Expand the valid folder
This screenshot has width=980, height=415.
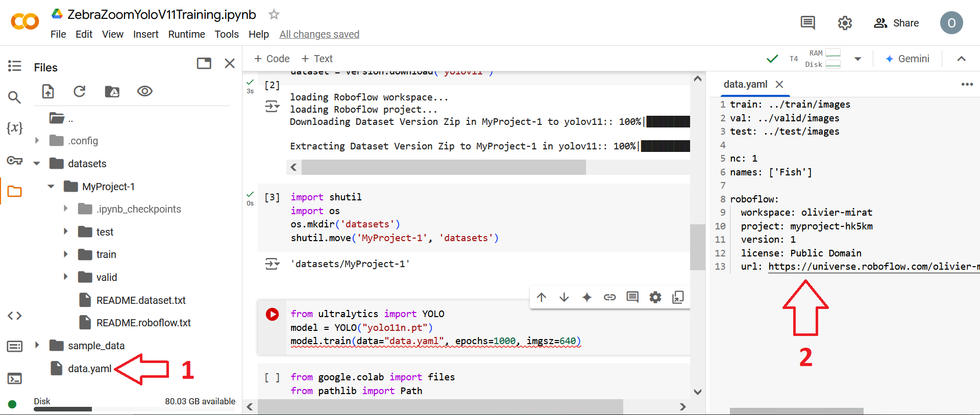point(65,277)
